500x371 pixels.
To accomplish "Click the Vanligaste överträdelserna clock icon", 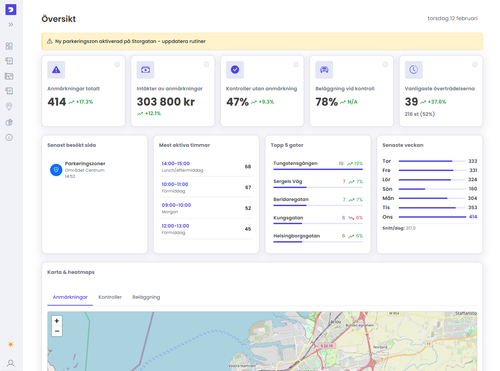I will point(414,70).
